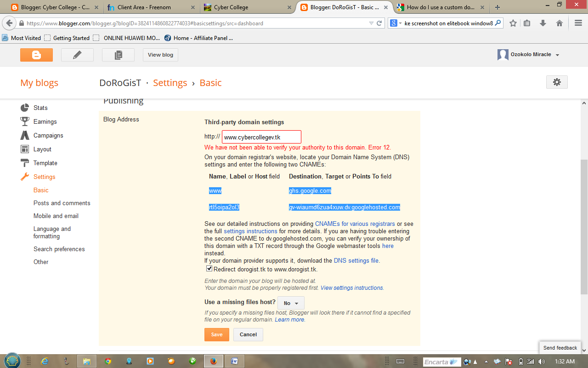
Task: Click the Layout grid icon
Action: 25,149
